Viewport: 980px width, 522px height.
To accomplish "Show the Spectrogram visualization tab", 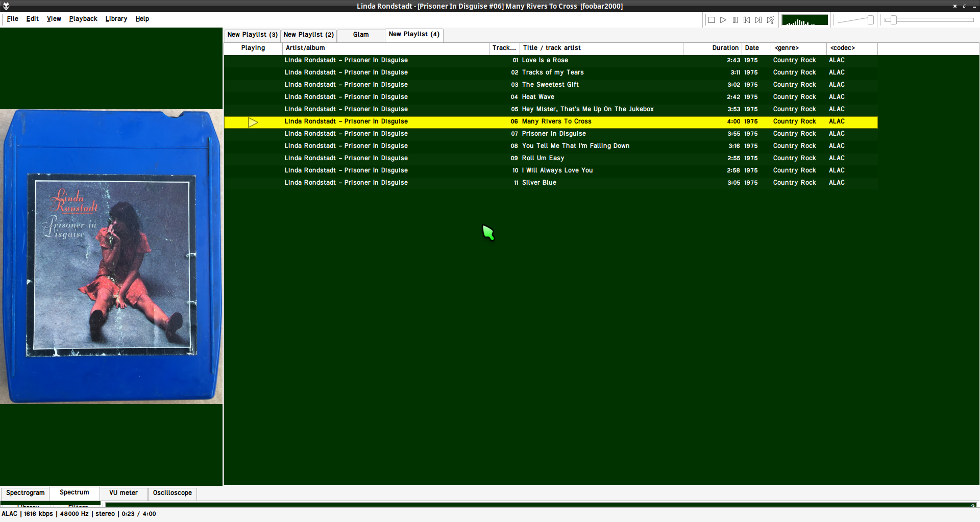I will pos(26,493).
